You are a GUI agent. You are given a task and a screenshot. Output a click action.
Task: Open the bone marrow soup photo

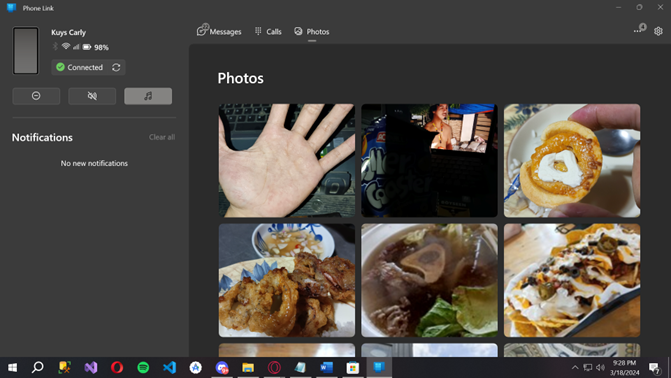point(429,280)
